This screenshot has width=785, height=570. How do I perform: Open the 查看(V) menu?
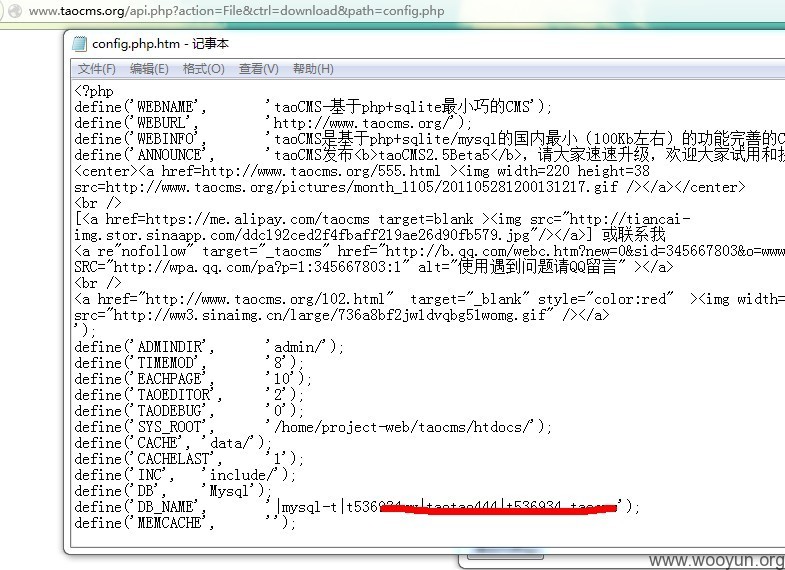pyautogui.click(x=258, y=69)
